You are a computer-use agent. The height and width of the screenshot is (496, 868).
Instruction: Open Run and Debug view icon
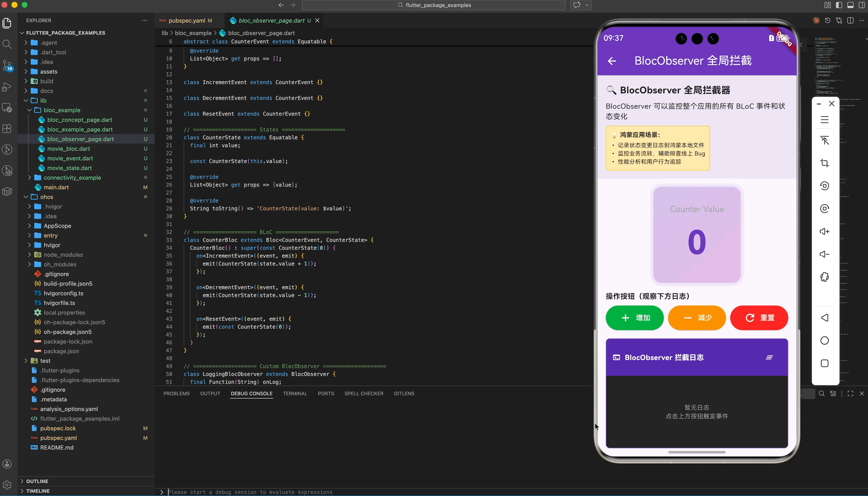click(x=7, y=87)
